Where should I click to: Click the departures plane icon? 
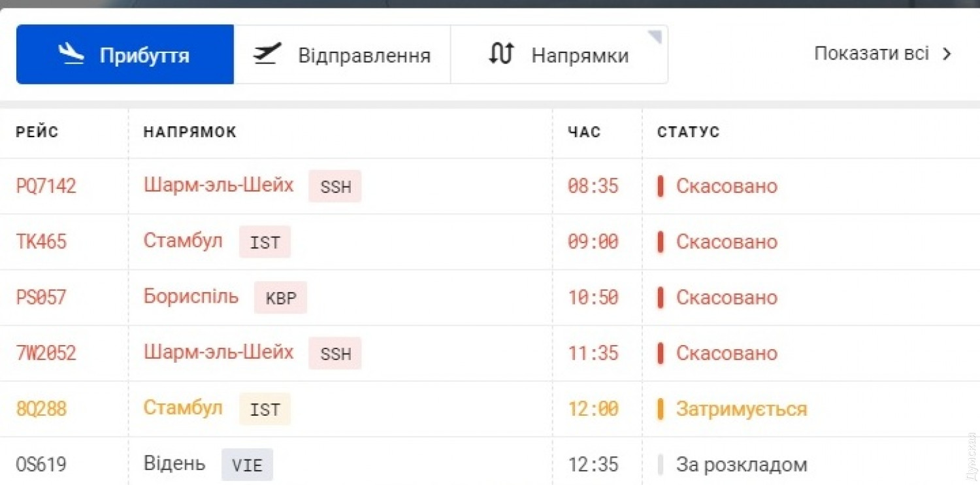click(267, 54)
